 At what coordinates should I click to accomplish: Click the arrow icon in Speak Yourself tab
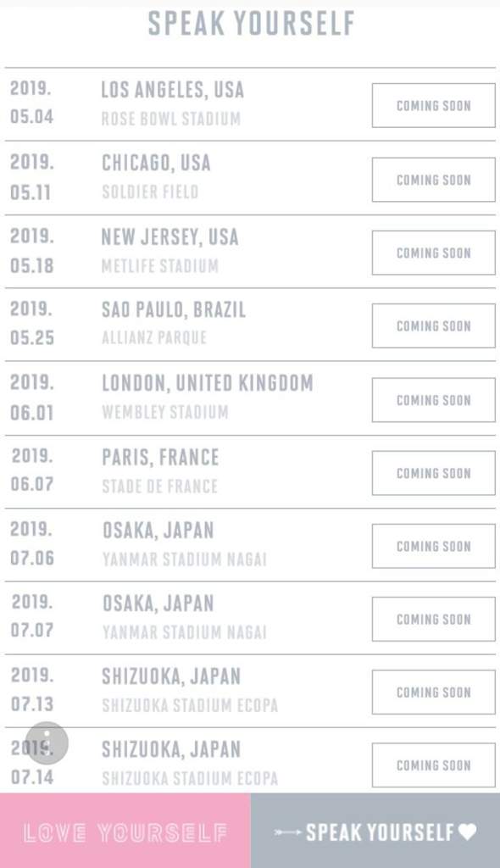(288, 832)
